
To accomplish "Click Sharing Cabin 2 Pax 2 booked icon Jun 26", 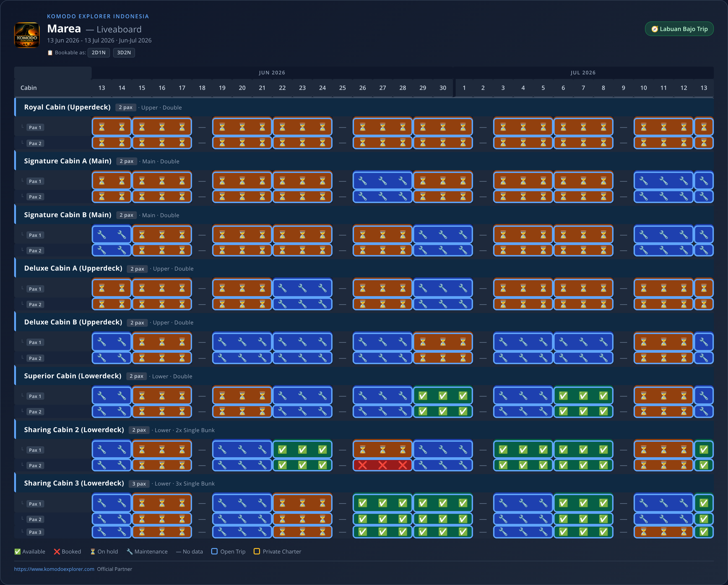I will click(363, 465).
